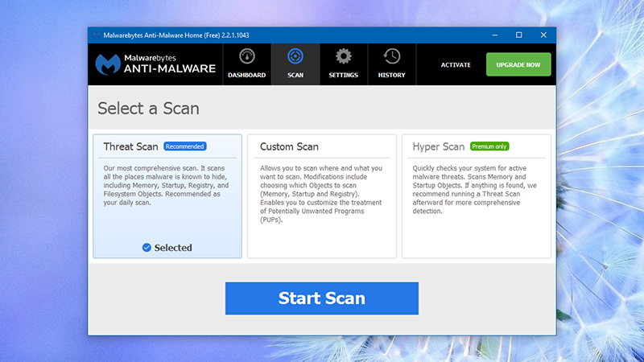This screenshot has width=644, height=362.
Task: Click the green Upgrade Now button
Action: pos(518,64)
